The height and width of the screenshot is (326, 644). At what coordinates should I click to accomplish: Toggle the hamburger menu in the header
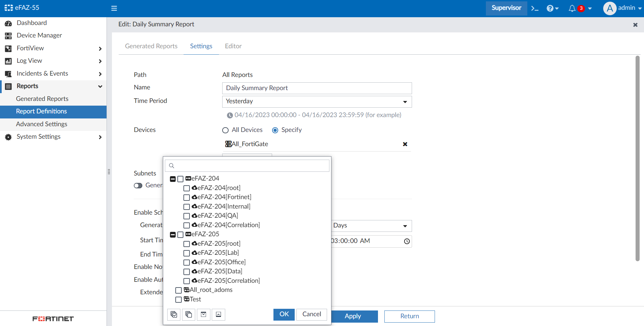point(114,8)
